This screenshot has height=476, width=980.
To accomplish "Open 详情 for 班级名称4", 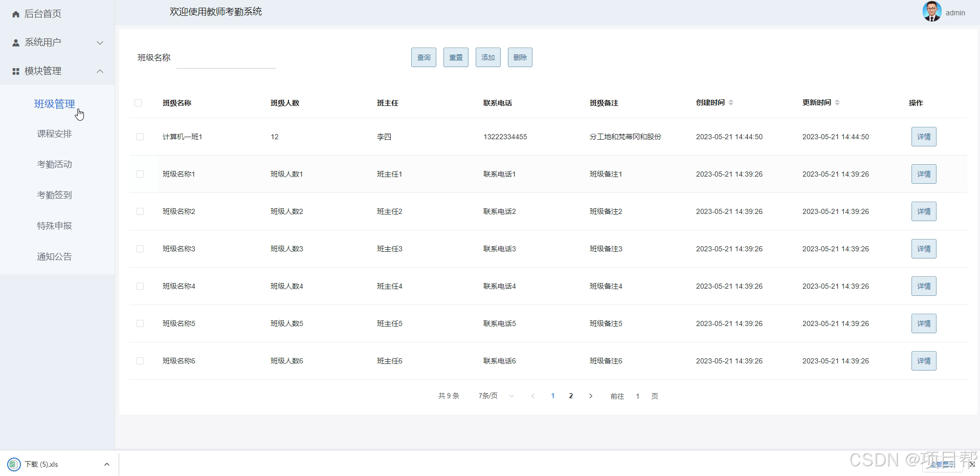I will [924, 286].
